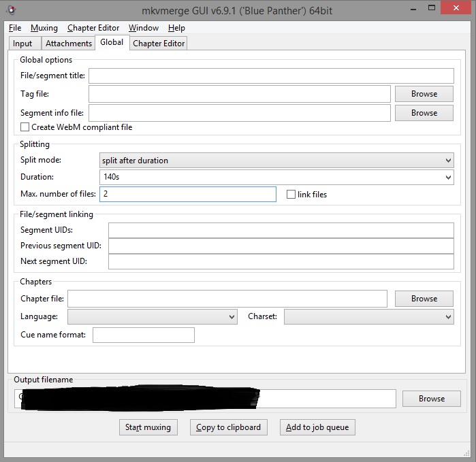Click the window resize grip in status bar
Image resolution: width=476 pixels, height=462 pixels.
click(x=466, y=454)
